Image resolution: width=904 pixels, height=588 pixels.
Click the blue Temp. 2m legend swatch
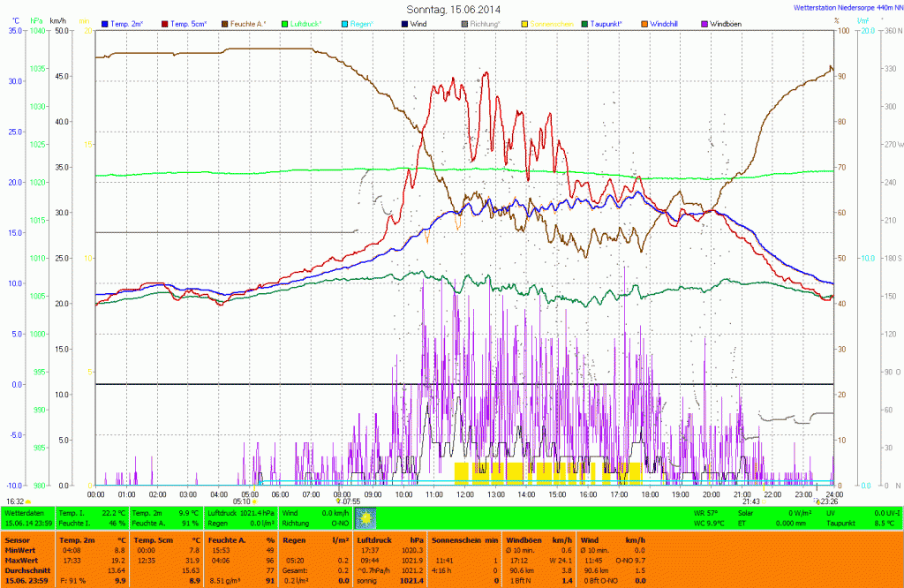(x=106, y=24)
